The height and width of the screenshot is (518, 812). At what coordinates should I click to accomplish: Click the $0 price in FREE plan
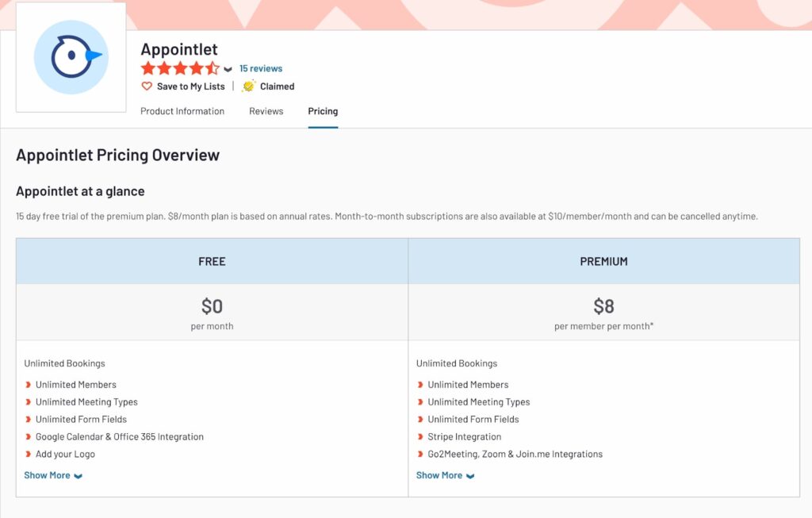pos(212,306)
